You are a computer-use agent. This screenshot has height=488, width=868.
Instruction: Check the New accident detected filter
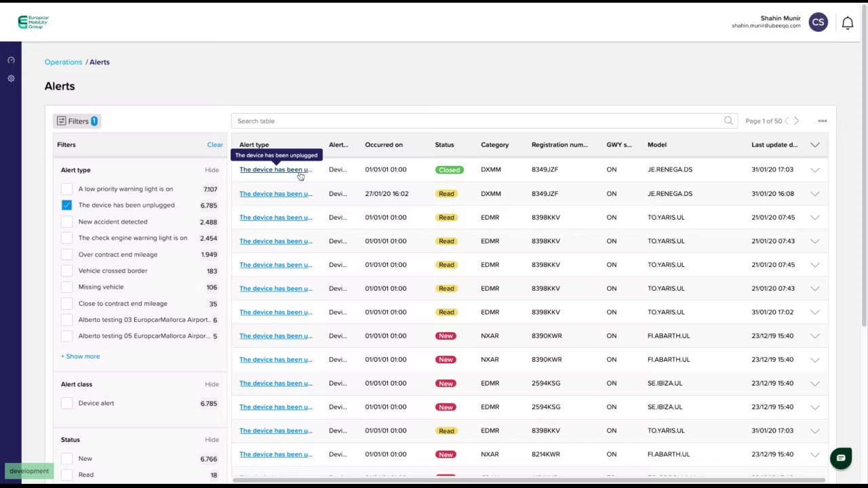coord(66,222)
